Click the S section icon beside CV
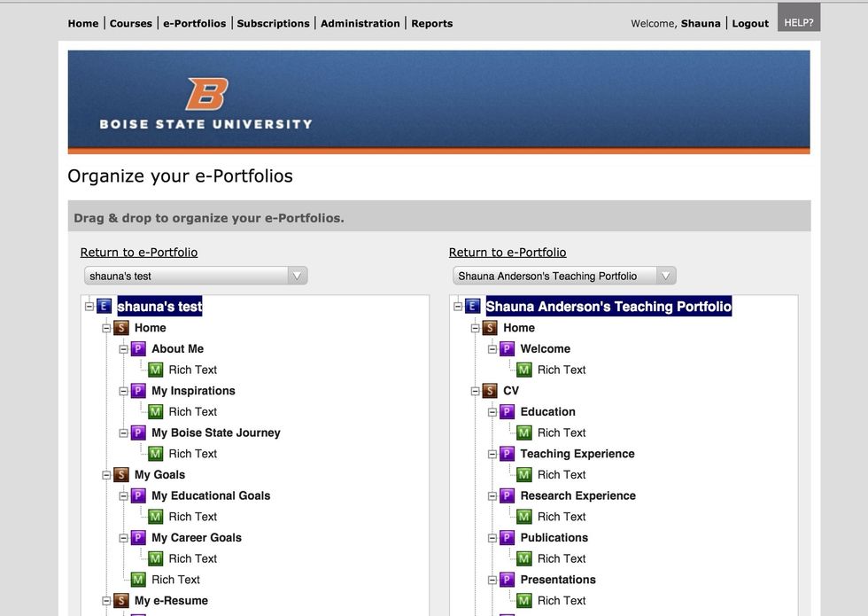 490,391
